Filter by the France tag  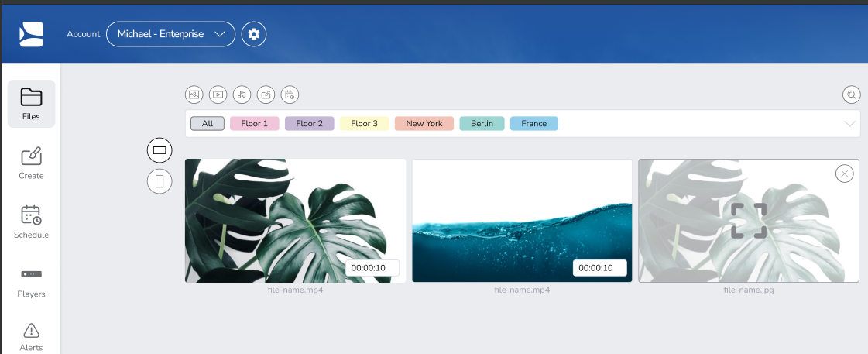click(534, 123)
